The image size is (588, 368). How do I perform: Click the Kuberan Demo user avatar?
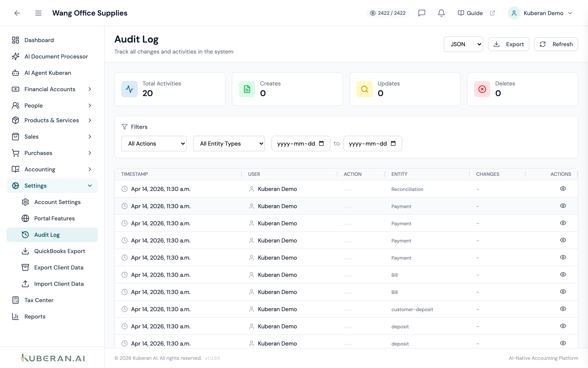[x=514, y=13]
